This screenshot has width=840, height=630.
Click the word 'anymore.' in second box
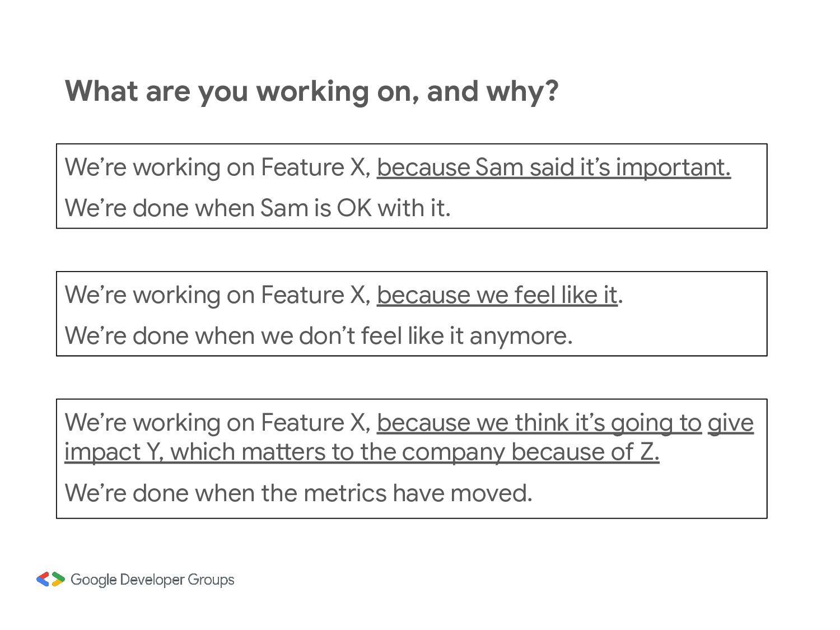(521, 337)
